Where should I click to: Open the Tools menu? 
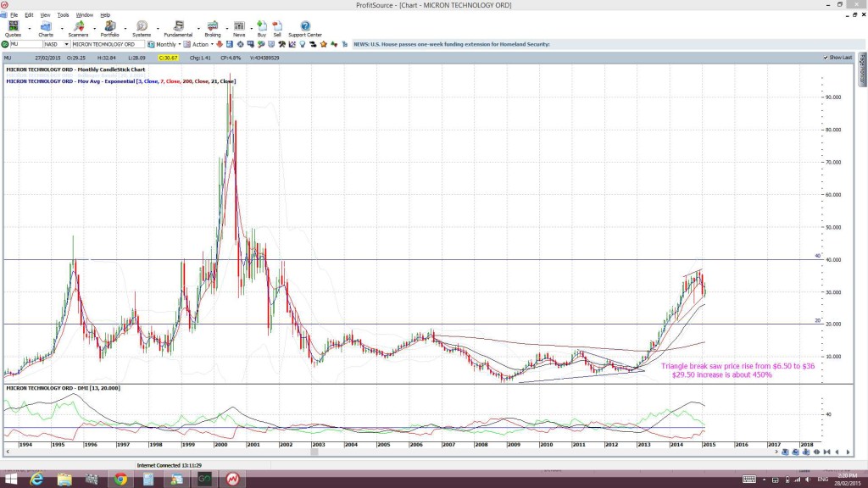[x=63, y=15]
